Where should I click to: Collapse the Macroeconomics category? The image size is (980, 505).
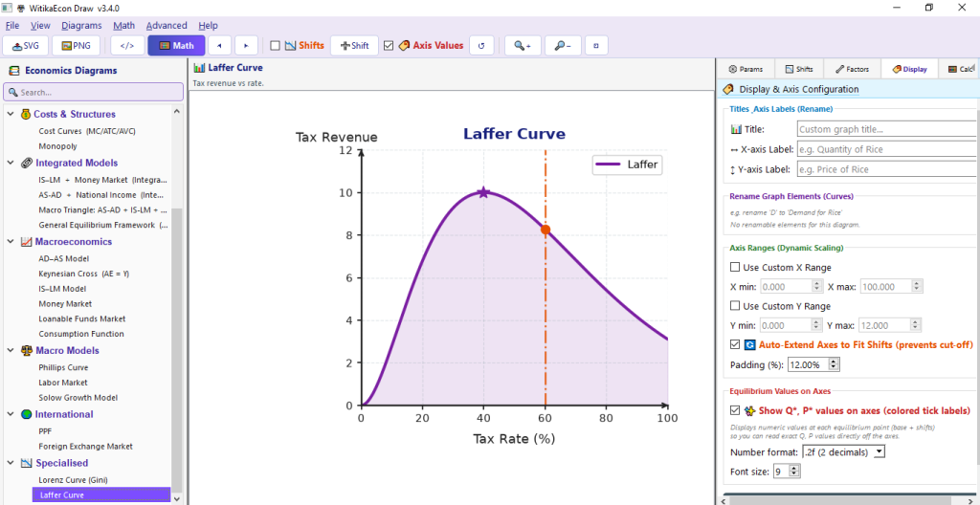(x=10, y=241)
